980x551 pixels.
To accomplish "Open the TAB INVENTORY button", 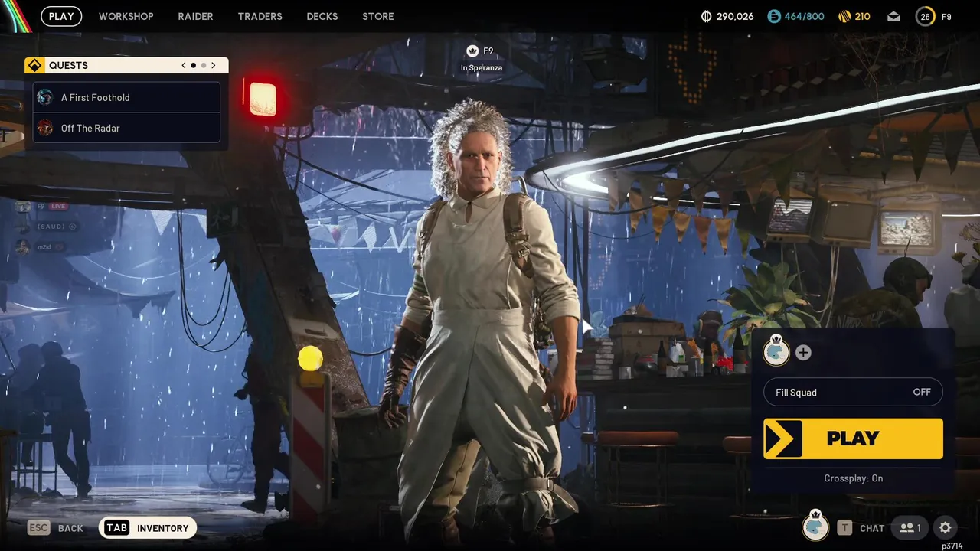I will click(148, 528).
